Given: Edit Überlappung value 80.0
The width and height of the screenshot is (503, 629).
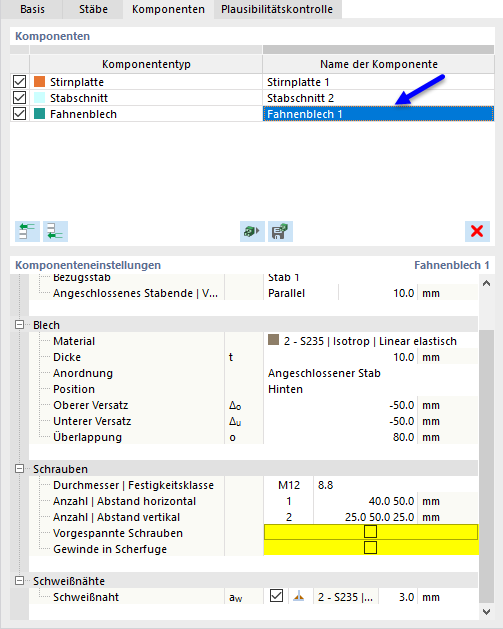Looking at the screenshot, I should (341, 437).
